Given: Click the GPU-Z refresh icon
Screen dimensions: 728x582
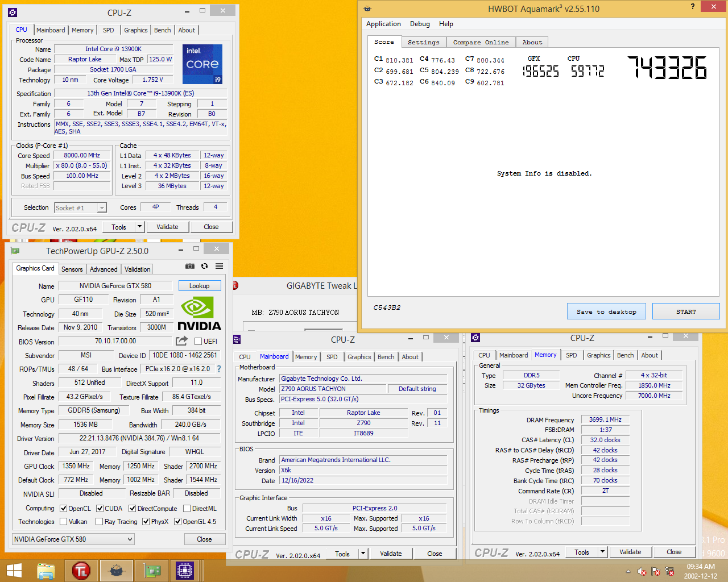Looking at the screenshot, I should pos(204,266).
